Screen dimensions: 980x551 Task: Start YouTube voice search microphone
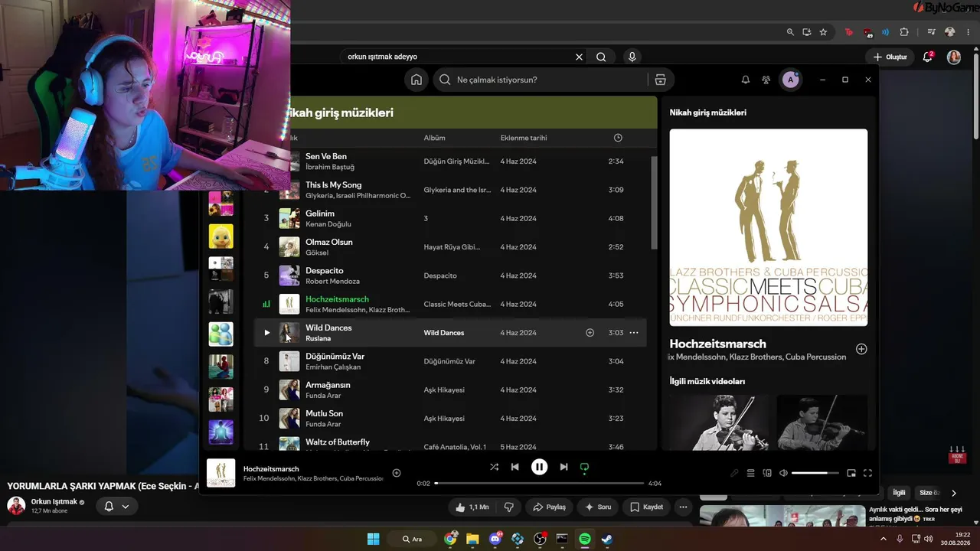[x=632, y=57]
